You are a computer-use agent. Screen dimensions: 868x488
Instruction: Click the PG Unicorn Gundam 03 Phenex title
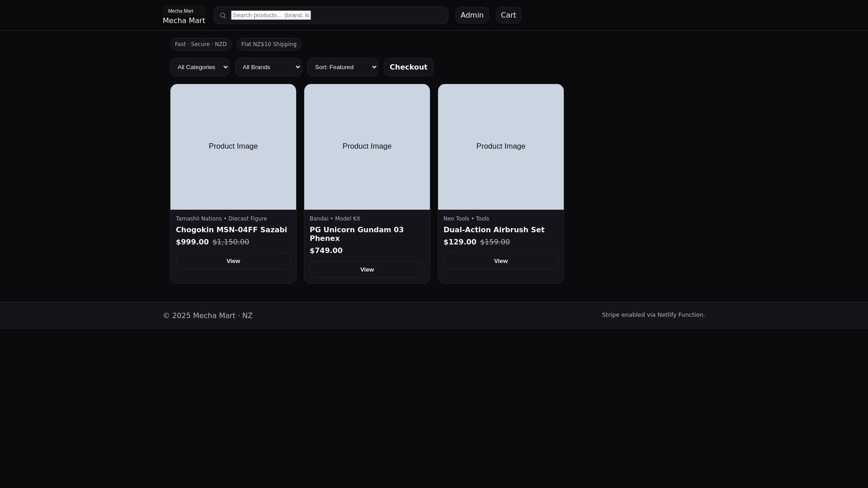coord(357,234)
